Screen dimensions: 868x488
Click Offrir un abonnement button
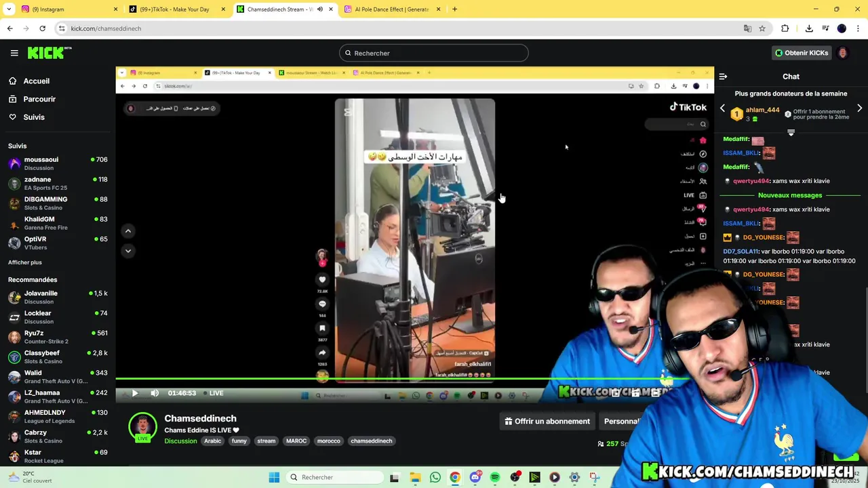(x=547, y=422)
